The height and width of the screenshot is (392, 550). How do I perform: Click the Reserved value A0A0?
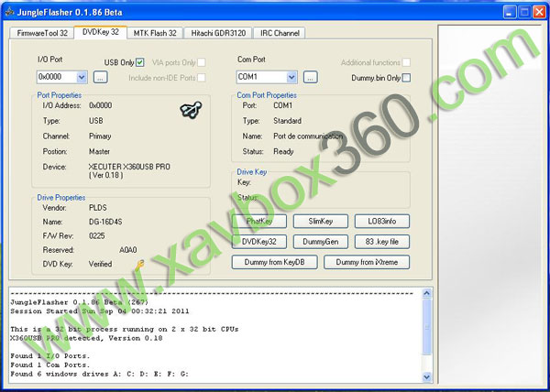coord(128,250)
